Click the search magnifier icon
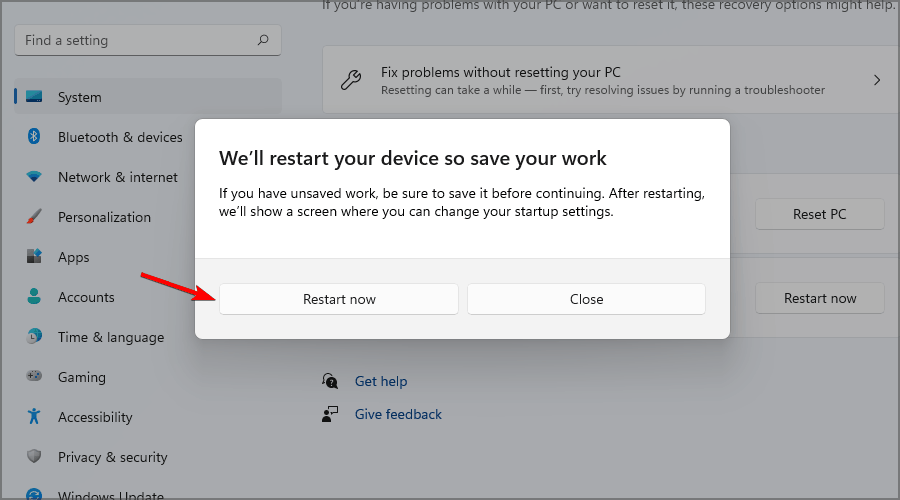This screenshot has height=500, width=900. (x=263, y=41)
